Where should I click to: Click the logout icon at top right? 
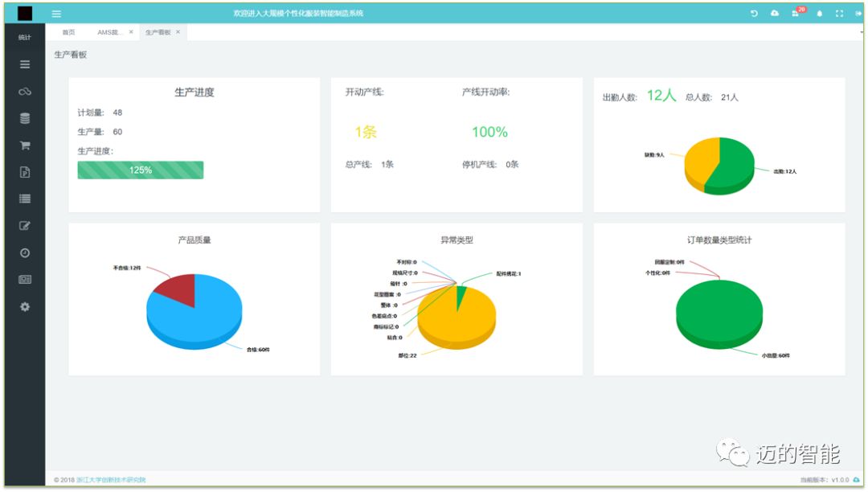(858, 14)
